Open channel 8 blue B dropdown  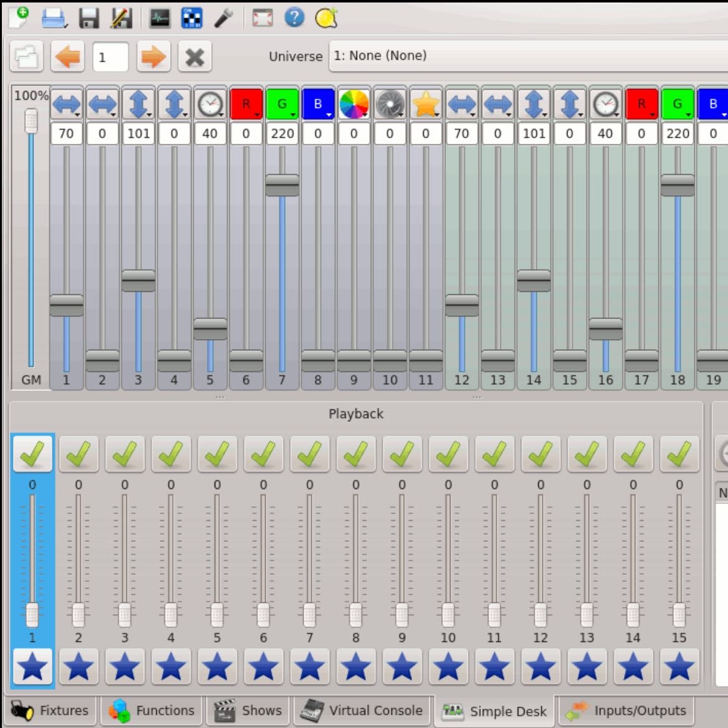click(318, 103)
